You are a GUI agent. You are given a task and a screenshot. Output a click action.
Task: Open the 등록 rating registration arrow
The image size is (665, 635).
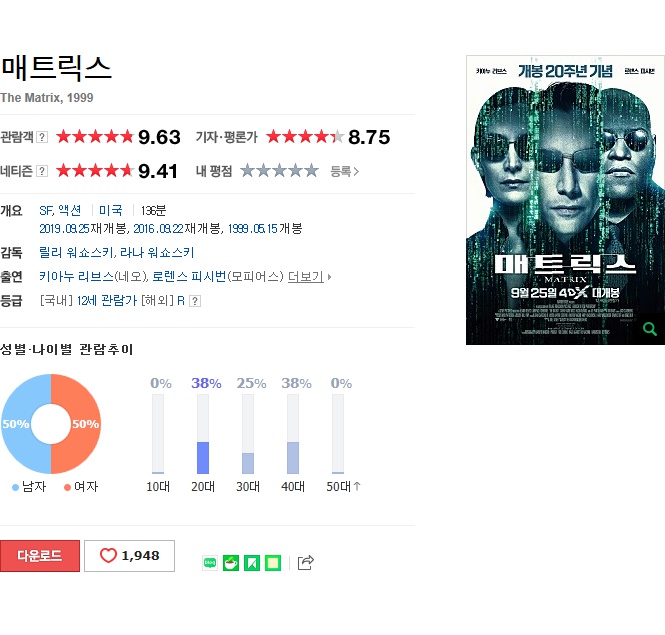coord(345,171)
